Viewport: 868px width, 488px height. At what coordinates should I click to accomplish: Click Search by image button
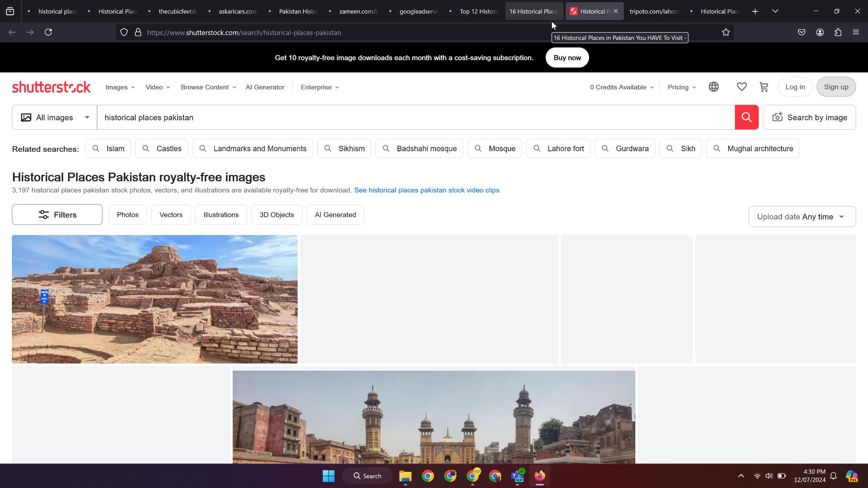[809, 117]
